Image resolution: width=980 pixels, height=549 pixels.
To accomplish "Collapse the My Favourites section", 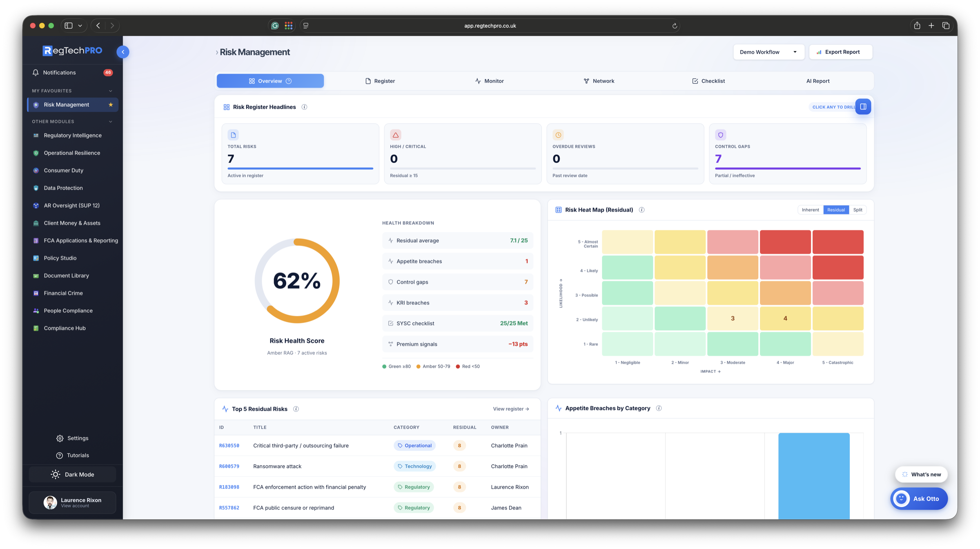I will click(110, 91).
